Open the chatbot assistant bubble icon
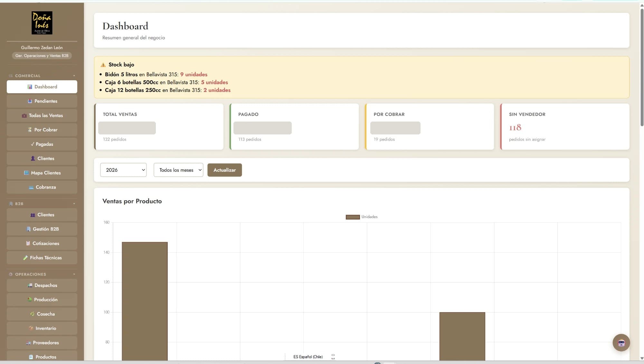 [621, 342]
